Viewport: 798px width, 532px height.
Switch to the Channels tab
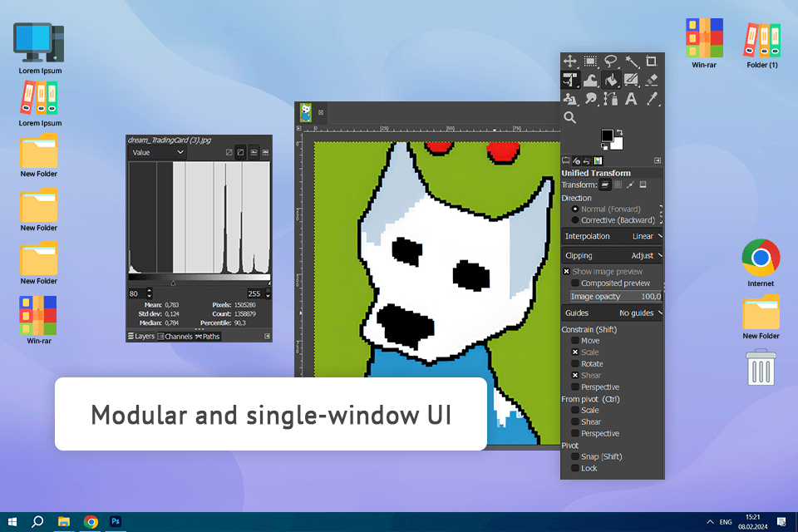[x=175, y=337]
